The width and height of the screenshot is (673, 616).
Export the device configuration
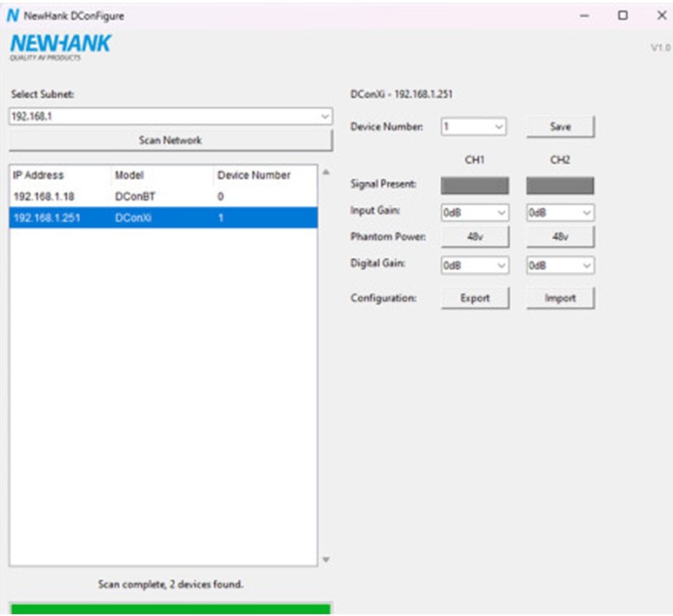[x=475, y=298]
